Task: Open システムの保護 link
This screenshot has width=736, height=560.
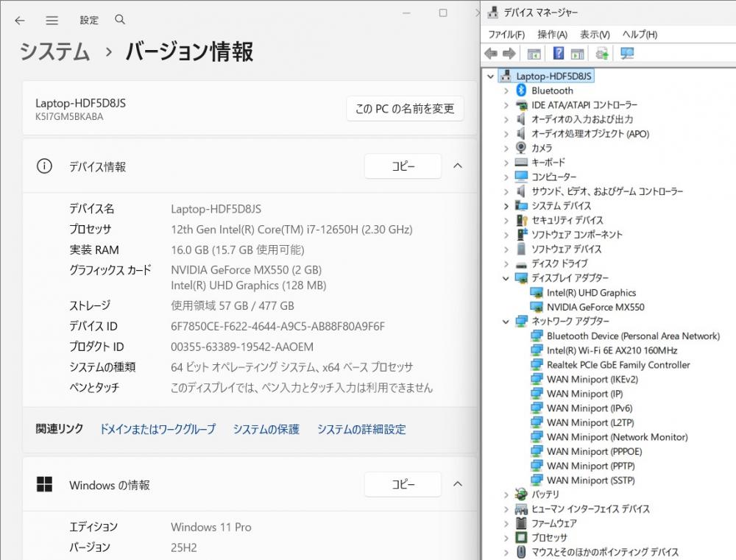Action: [x=266, y=429]
